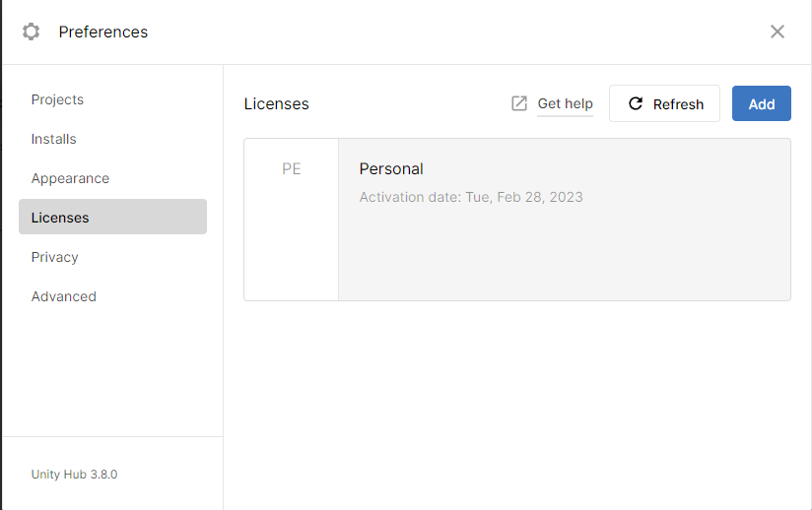Show the Advanced settings section

tap(63, 296)
